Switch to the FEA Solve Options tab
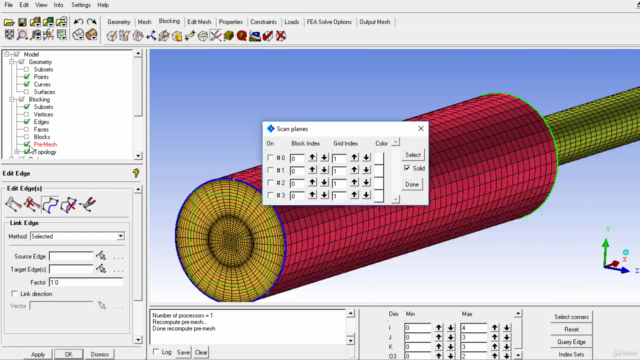This screenshot has height=360, width=640. coord(329,22)
